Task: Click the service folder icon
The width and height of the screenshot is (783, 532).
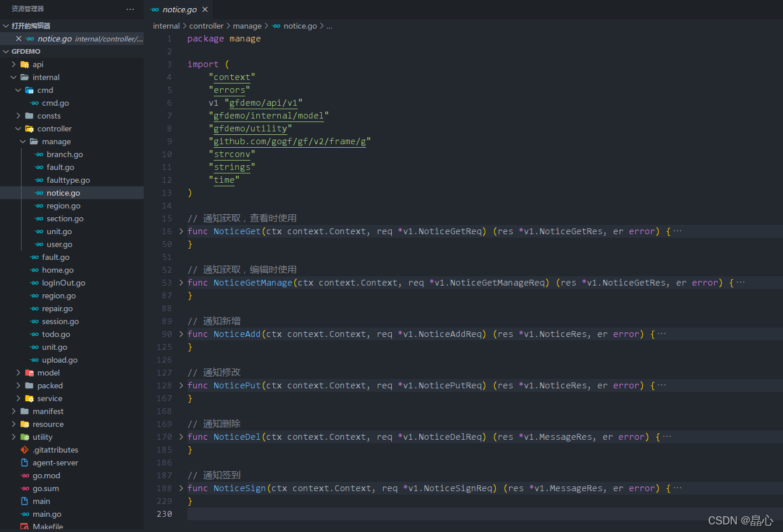Action: click(29, 398)
